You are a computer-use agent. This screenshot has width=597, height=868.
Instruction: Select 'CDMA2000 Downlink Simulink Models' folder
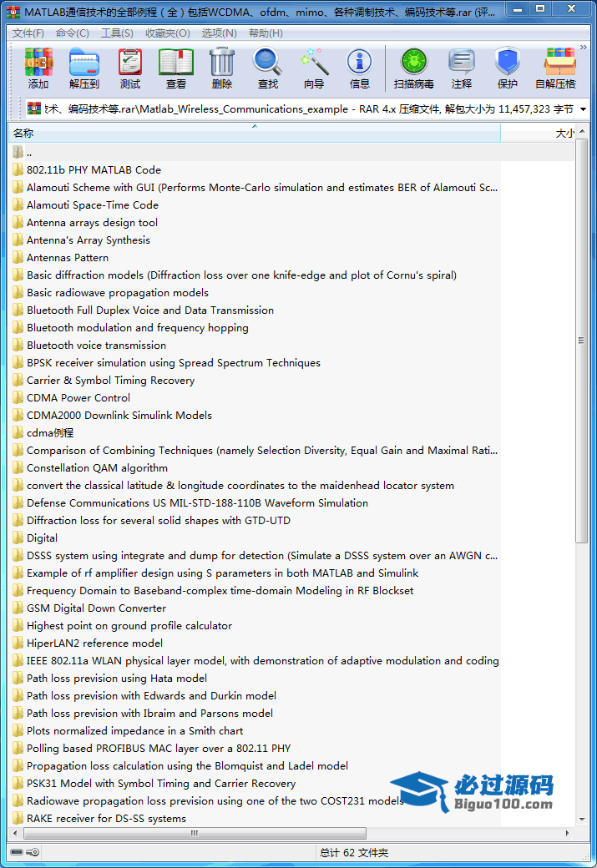tap(119, 415)
